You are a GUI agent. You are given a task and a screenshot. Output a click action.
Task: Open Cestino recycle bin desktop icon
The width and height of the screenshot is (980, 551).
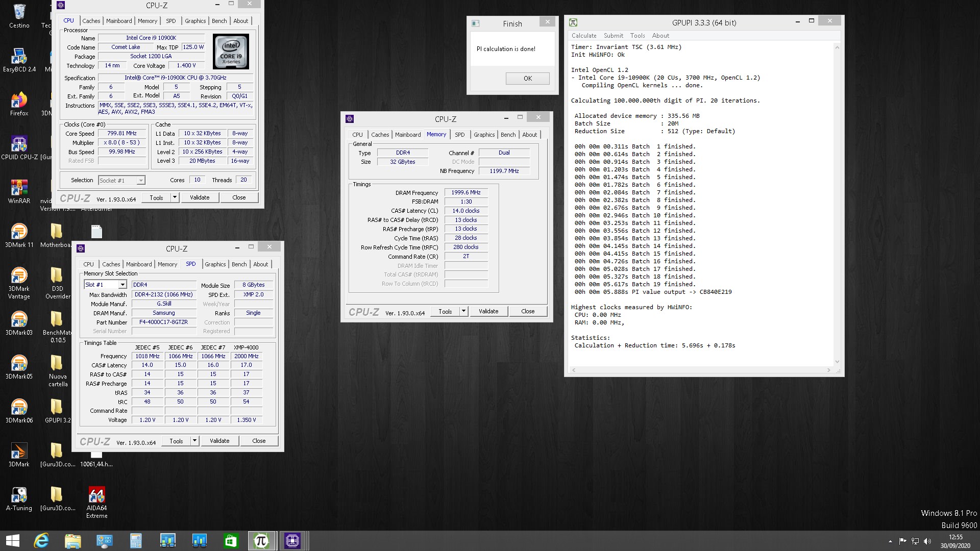pyautogui.click(x=19, y=15)
